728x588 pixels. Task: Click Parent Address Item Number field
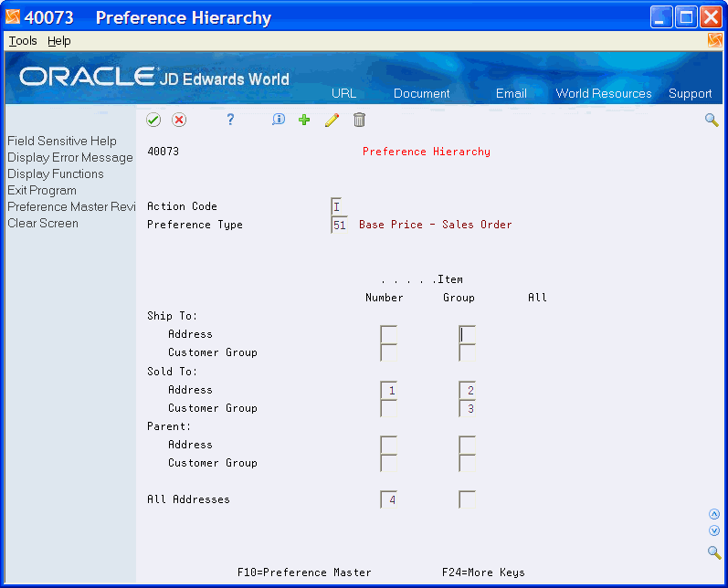388,445
